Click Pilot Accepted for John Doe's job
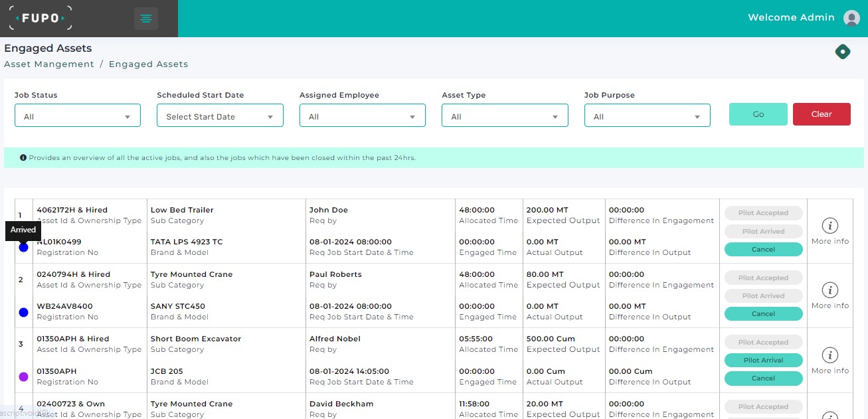Screen dimensions: 868x419 point(763,213)
